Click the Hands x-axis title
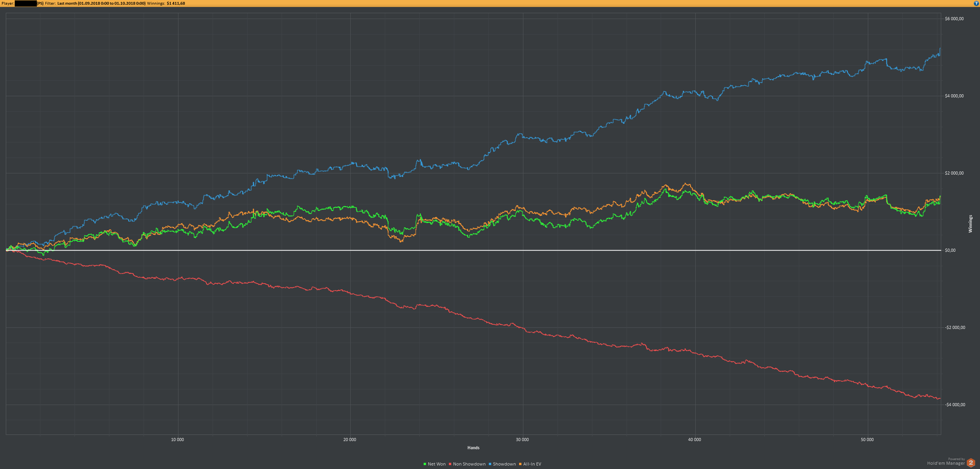This screenshot has height=469, width=980. pyautogui.click(x=473, y=448)
